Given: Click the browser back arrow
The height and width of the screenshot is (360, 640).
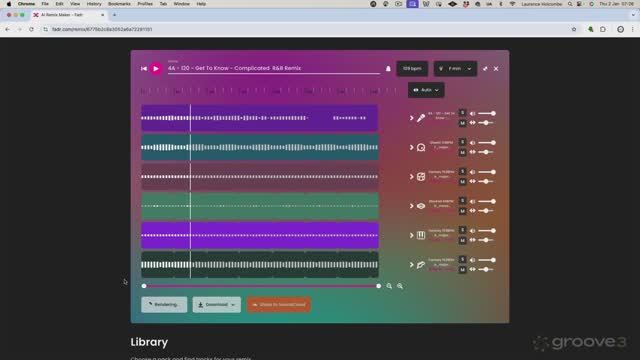Looking at the screenshot, I should pos(7,29).
